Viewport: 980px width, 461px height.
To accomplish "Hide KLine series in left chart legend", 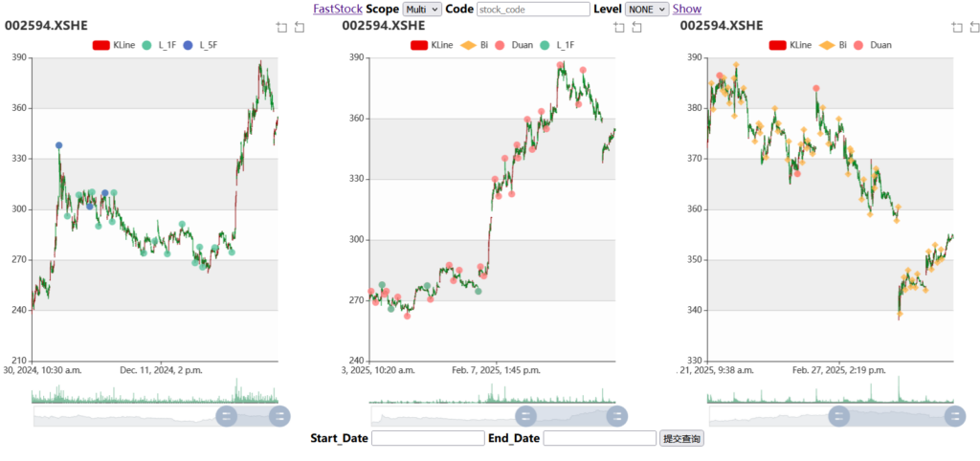I will [110, 45].
